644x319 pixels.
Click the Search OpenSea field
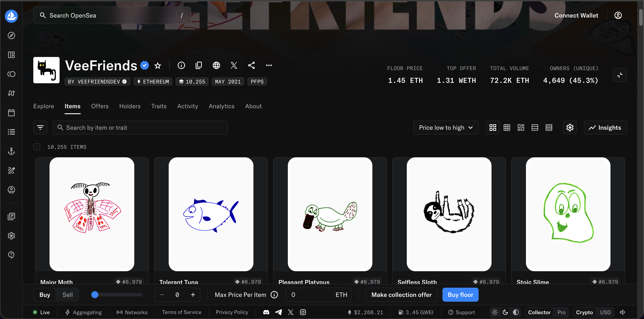point(112,16)
